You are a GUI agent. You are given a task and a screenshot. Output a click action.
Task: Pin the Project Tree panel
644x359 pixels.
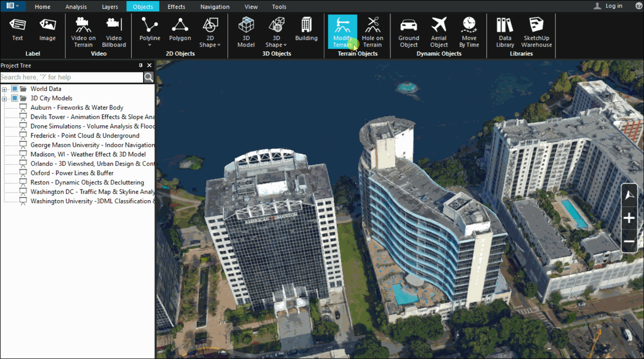click(141, 65)
